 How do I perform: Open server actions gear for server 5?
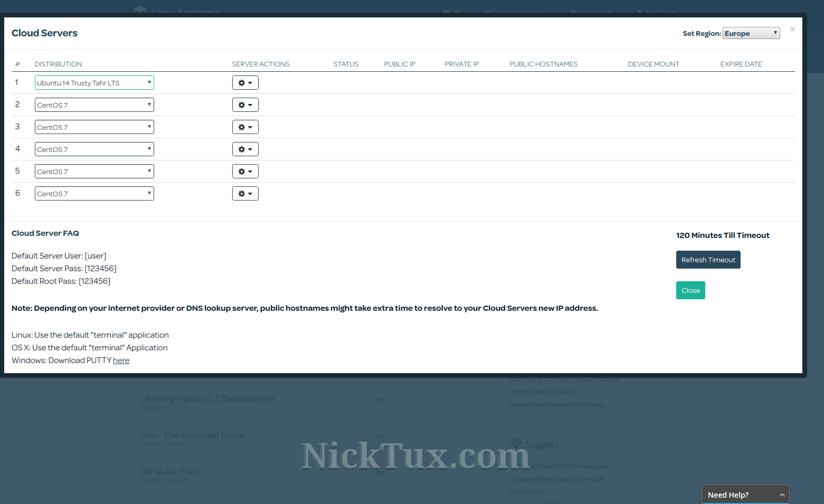(245, 172)
